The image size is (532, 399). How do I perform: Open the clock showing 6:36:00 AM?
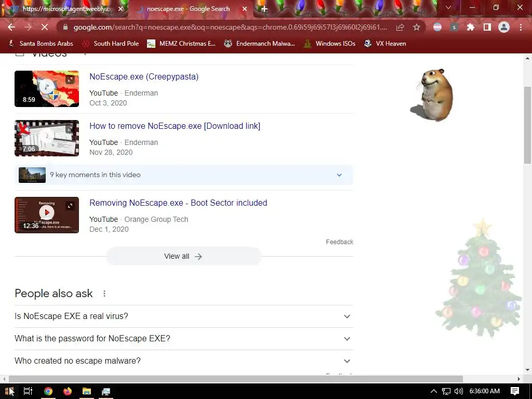[485, 391]
